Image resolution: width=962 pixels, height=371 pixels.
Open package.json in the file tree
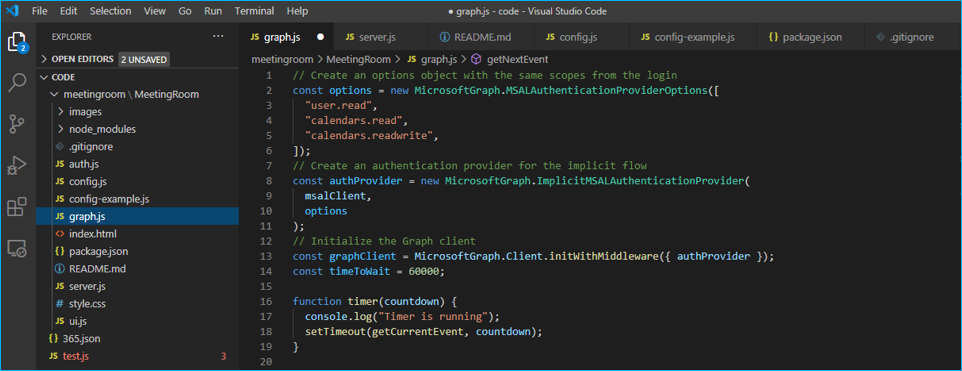coord(137,251)
